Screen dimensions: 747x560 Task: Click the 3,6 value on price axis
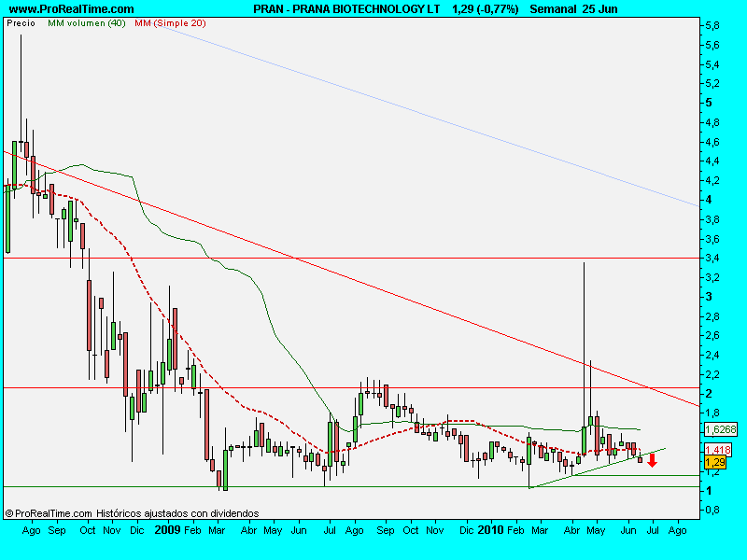click(712, 239)
